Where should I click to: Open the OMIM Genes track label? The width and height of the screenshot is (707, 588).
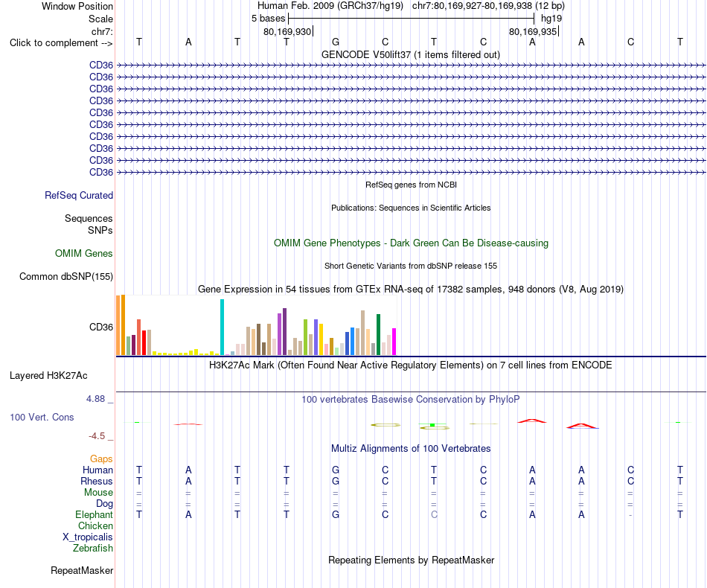(x=84, y=253)
